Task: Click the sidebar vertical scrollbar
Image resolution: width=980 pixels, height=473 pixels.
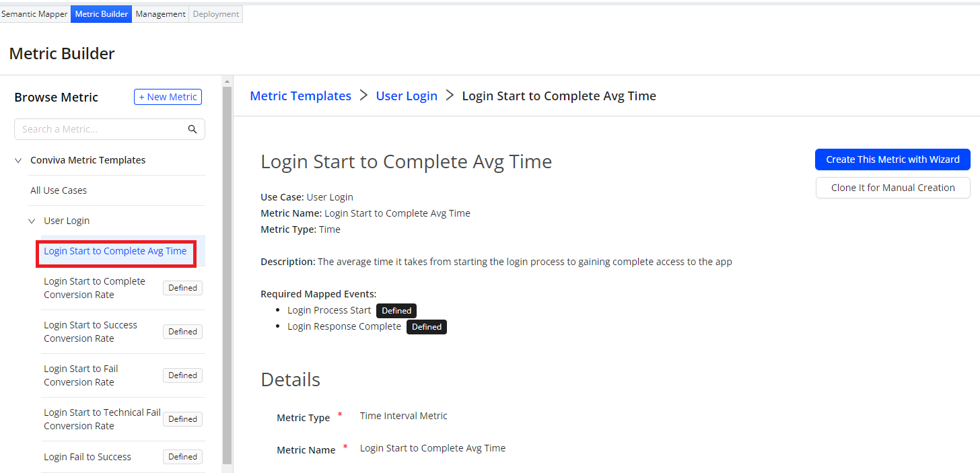Action: coord(227,269)
